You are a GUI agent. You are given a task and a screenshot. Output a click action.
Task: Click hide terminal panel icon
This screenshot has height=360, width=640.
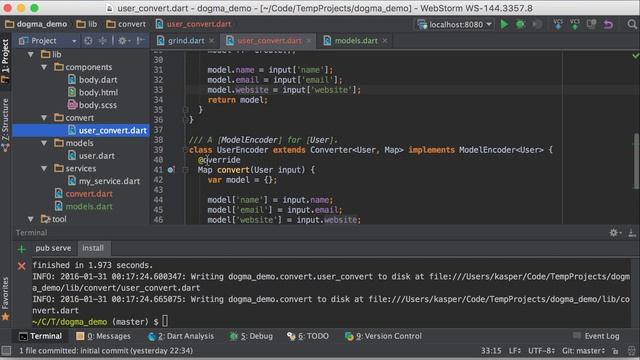pos(632,233)
